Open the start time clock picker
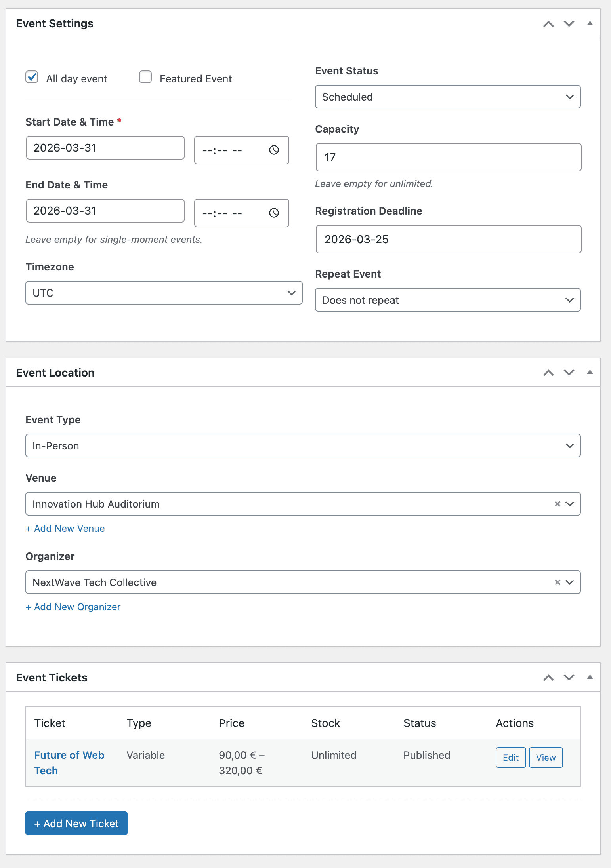 pyautogui.click(x=274, y=150)
